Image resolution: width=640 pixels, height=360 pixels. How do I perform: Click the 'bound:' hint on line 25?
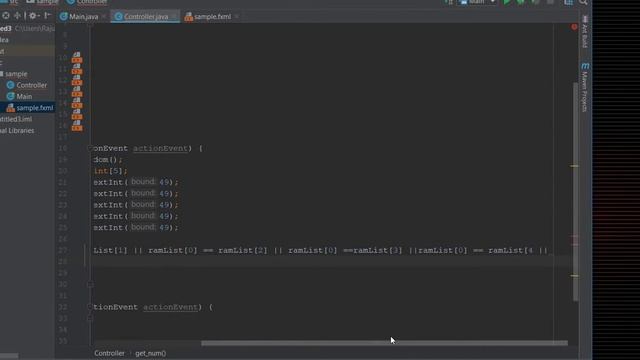[x=143, y=227]
